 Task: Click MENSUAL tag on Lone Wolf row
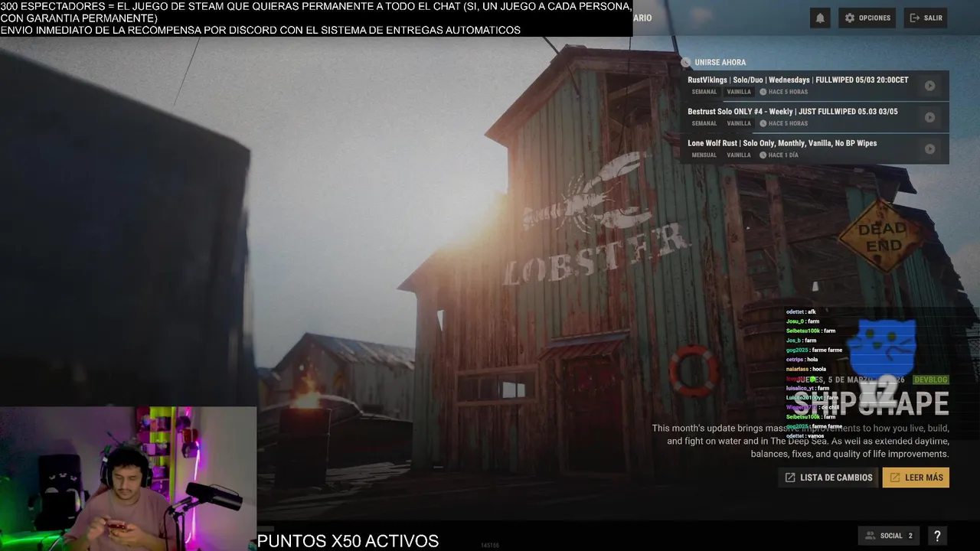(x=704, y=155)
